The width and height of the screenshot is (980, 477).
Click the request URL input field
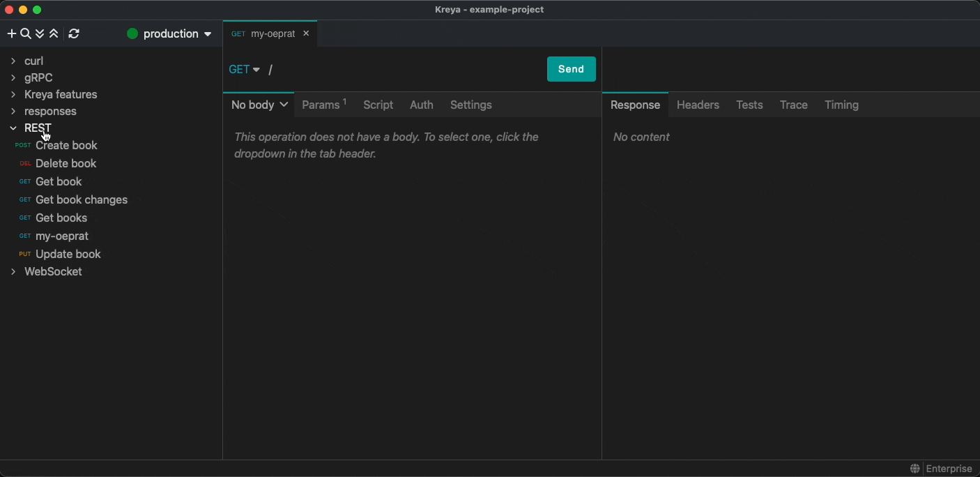[404, 69]
